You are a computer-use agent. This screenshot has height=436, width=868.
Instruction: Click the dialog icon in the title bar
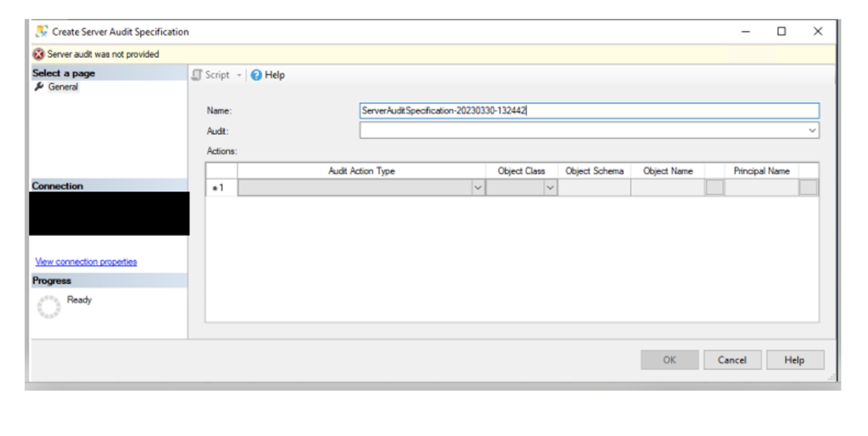[x=41, y=32]
